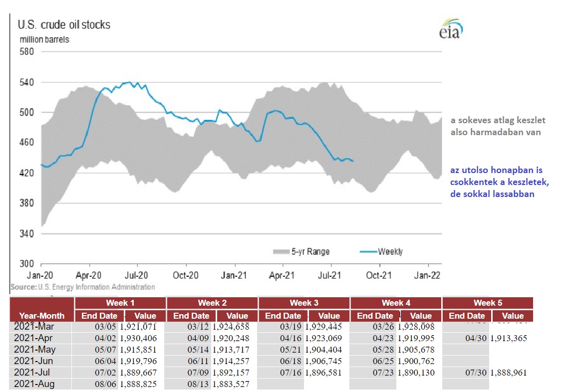The height and width of the screenshot is (392, 574).
Task: Select the Week 3 column header
Action: pos(303,303)
